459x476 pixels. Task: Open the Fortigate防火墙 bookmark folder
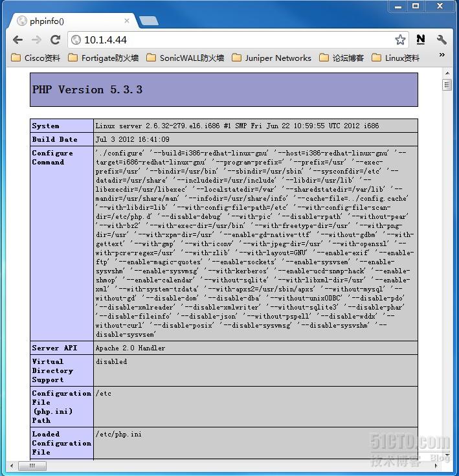tap(103, 58)
